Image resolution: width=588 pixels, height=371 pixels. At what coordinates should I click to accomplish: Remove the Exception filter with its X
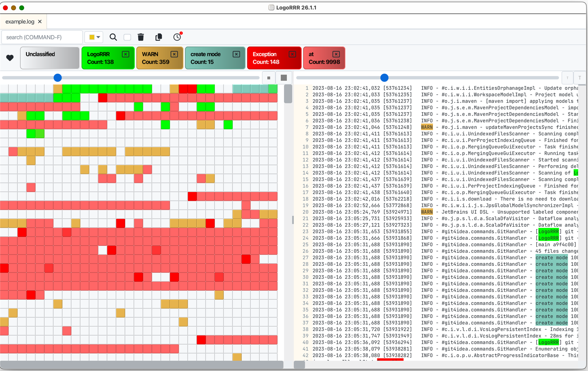pos(292,54)
